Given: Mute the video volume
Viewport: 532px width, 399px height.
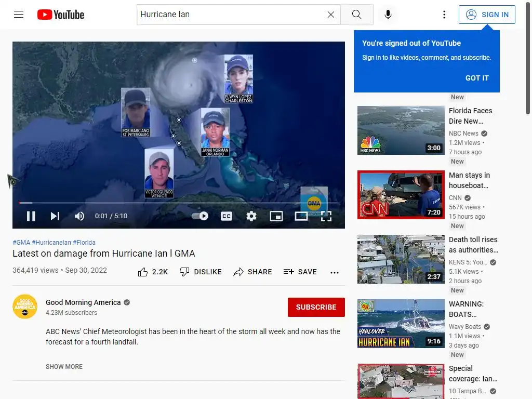Looking at the screenshot, I should click(x=79, y=216).
